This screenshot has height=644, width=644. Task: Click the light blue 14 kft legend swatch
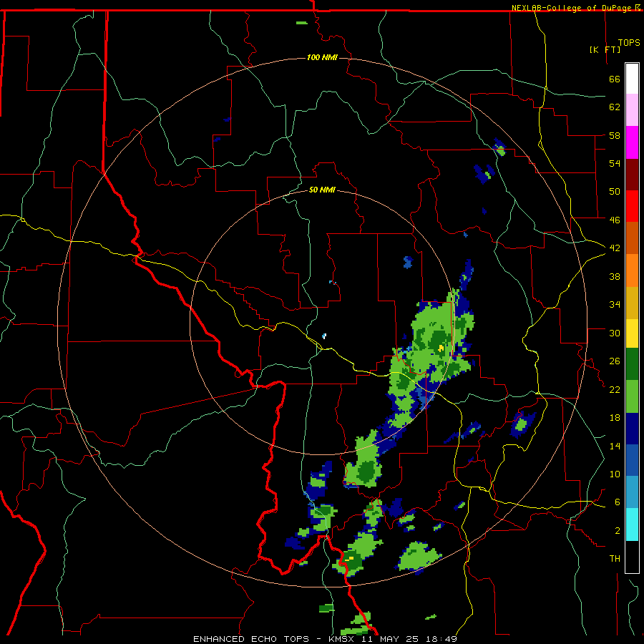coord(632,492)
